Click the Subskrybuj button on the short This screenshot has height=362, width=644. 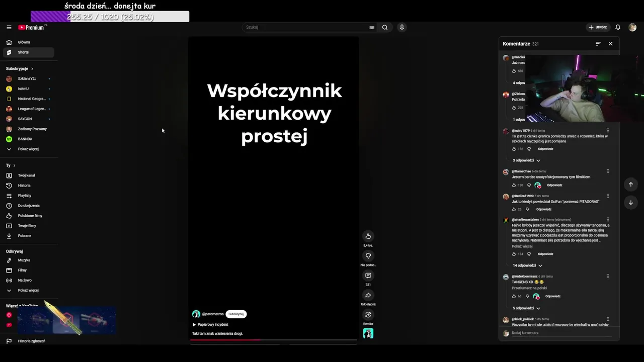(x=236, y=314)
